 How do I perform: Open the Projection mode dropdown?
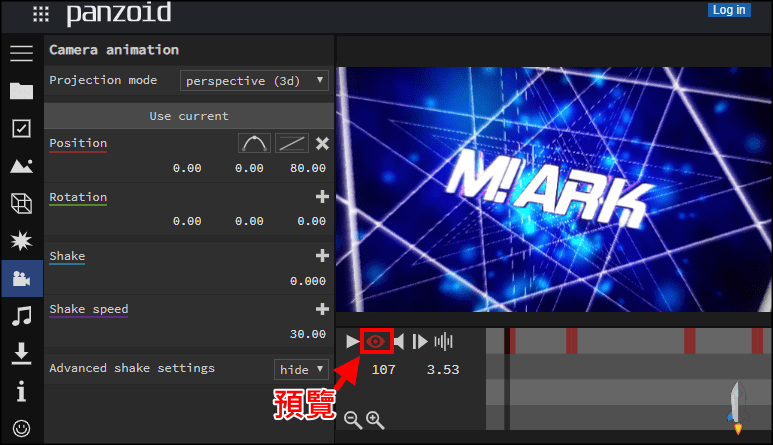pos(254,80)
